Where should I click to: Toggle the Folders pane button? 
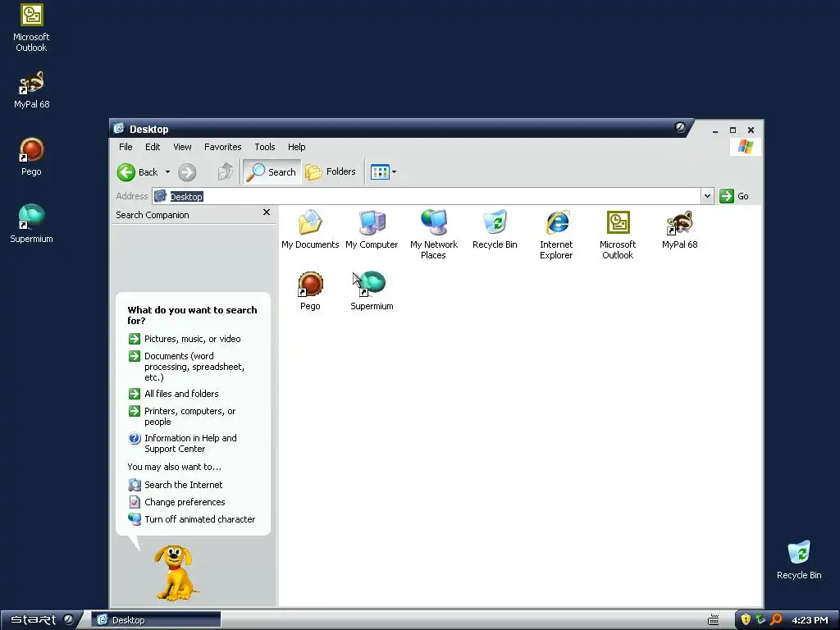click(331, 172)
